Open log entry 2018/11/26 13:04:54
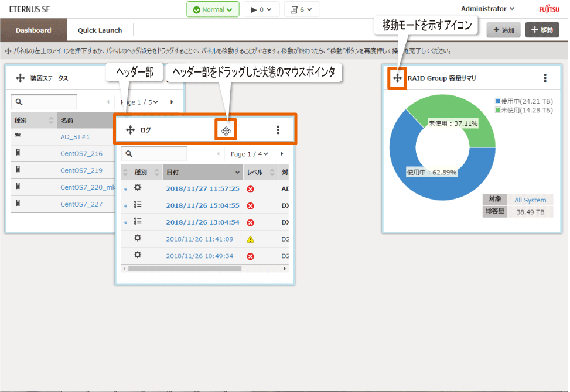Image resolution: width=570 pixels, height=392 pixels. pyautogui.click(x=203, y=222)
